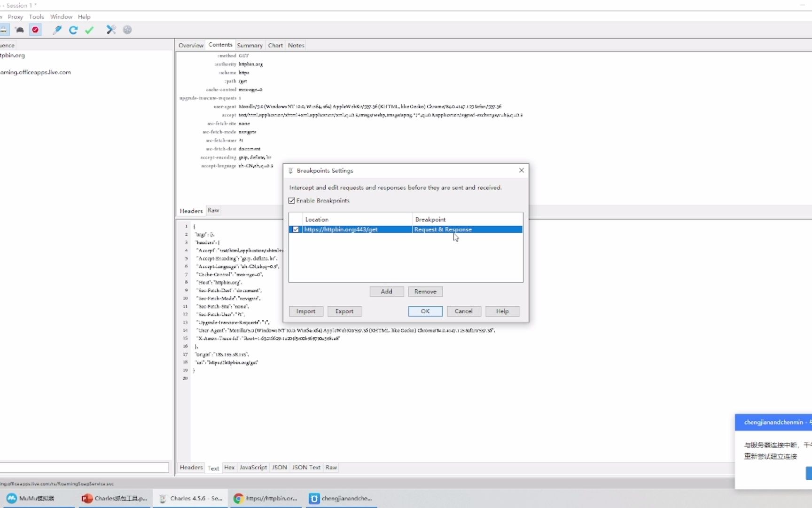Switch to the Summary tab
Image resolution: width=812 pixels, height=508 pixels.
(x=250, y=45)
